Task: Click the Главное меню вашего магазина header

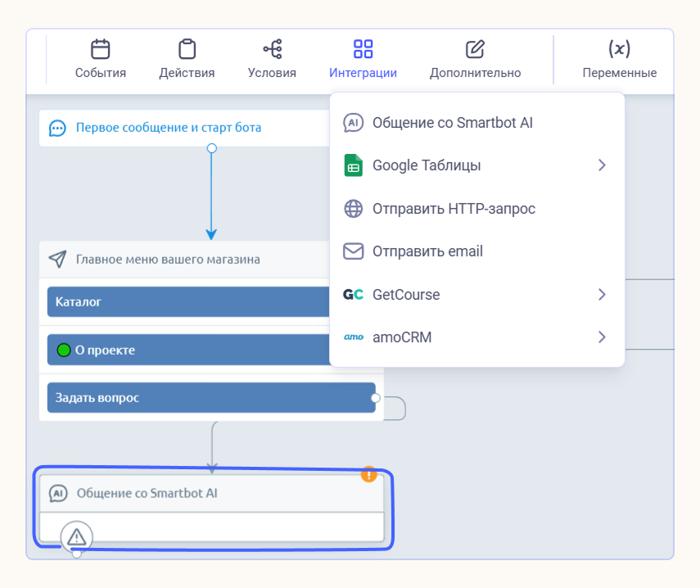Action: tap(168, 260)
